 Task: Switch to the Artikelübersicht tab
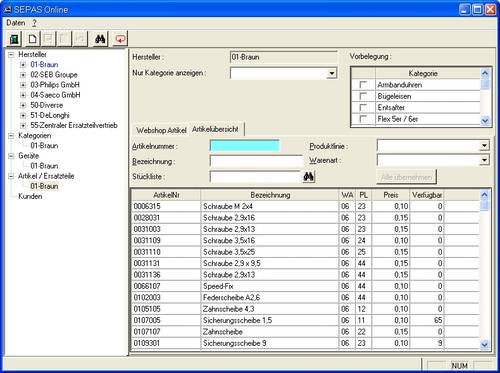tap(215, 129)
